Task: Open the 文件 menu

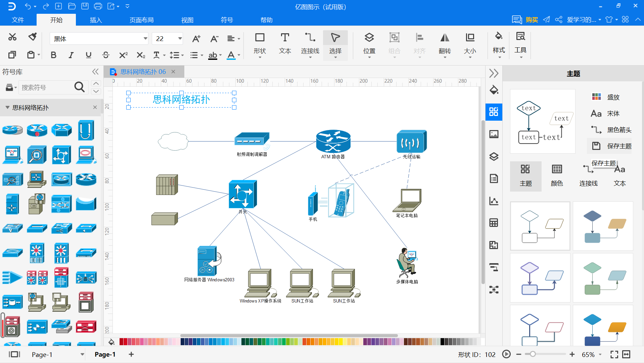Action: [x=17, y=20]
